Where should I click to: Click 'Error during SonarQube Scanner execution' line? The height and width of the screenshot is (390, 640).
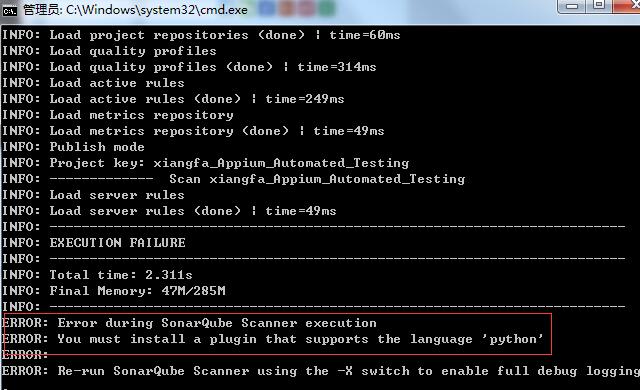189,323
